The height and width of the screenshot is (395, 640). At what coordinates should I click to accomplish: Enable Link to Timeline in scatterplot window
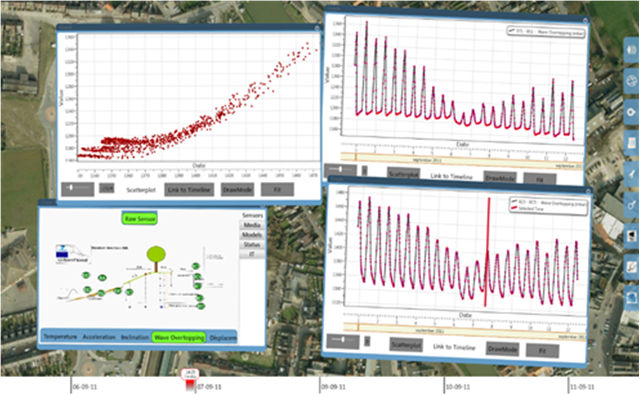pyautogui.click(x=189, y=190)
